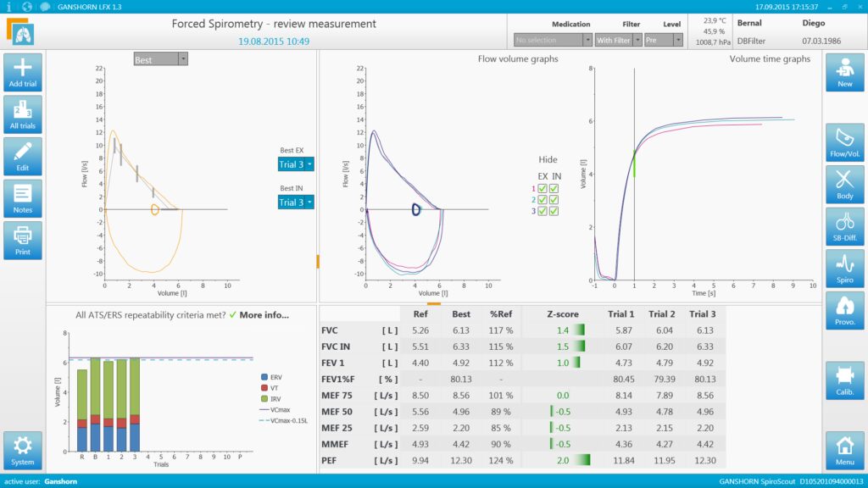868x488 pixels.
Task: Click the FVC IN Z-score bar of 1.5
Action: pyautogui.click(x=580, y=347)
